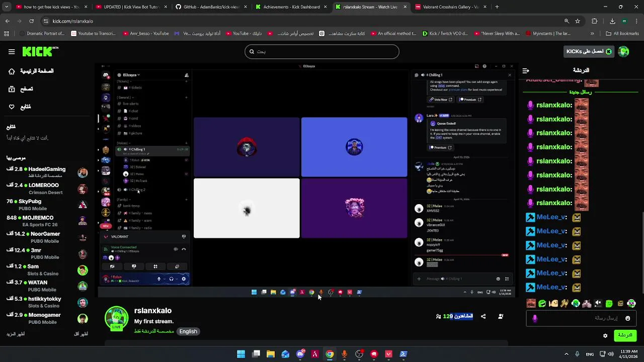Click the KICK logo
Screen dimensions: 644x362
click(x=40, y=51)
